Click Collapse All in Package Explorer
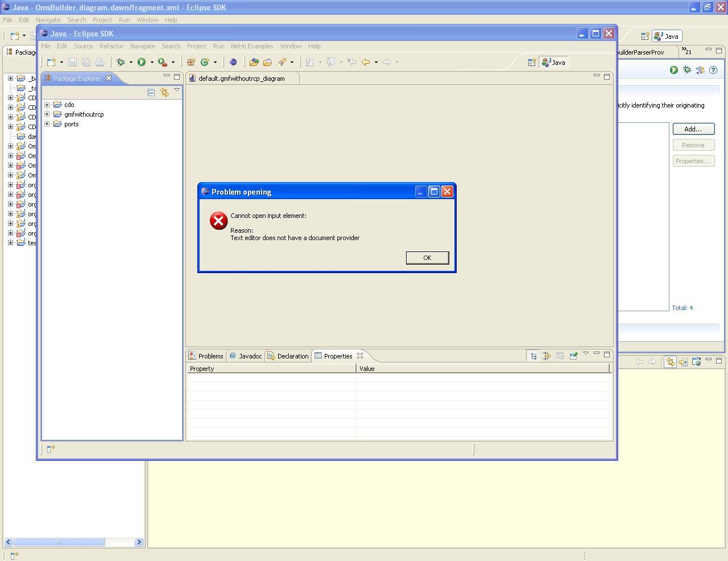728x561 pixels. 151,92
